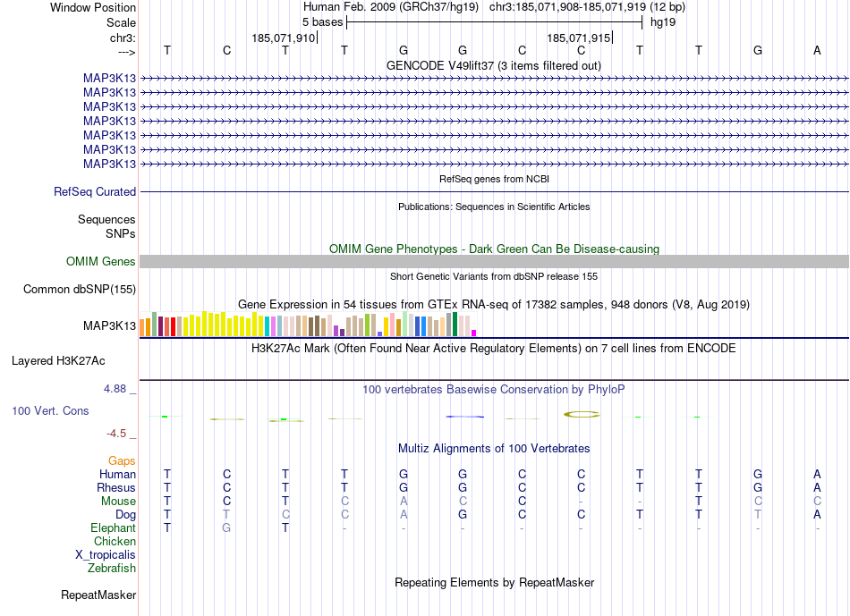Viewport: 850px width, 616px height.
Task: Click the 'RefSeq Curated' label
Action: point(95,192)
